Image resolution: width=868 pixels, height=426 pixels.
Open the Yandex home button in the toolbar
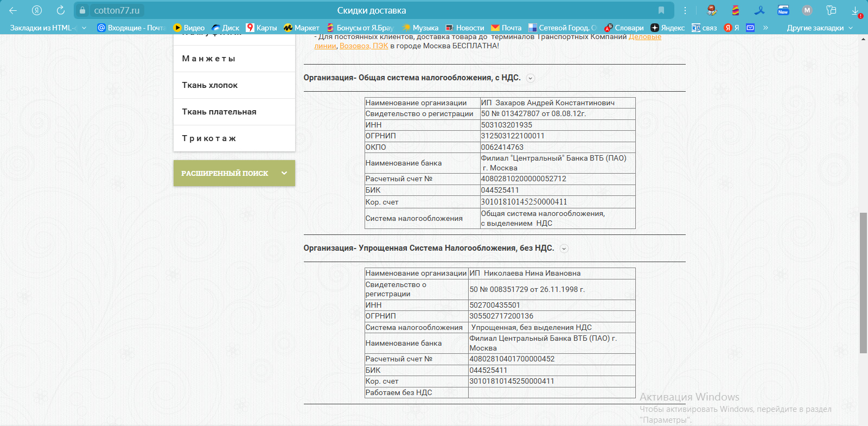tap(37, 10)
